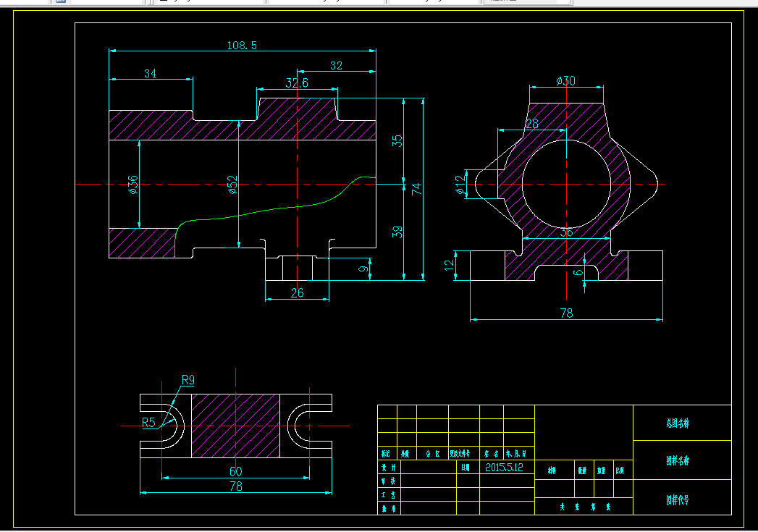Select the 26 dimension under front view

click(298, 293)
